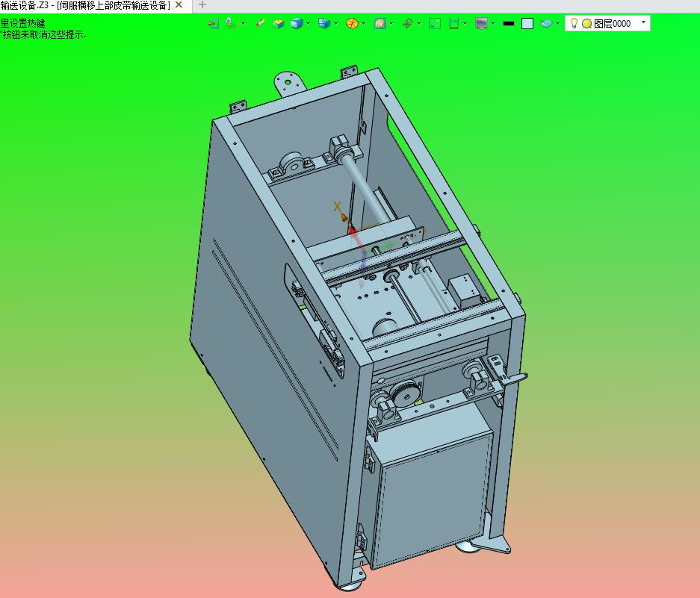Click the yellow circle layer icon
Viewport: 700px width, 598px height.
click(586, 24)
